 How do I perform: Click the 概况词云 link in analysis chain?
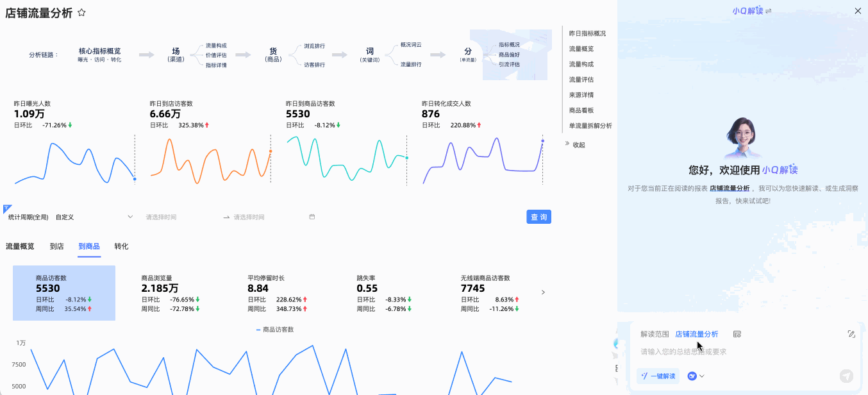pos(411,45)
